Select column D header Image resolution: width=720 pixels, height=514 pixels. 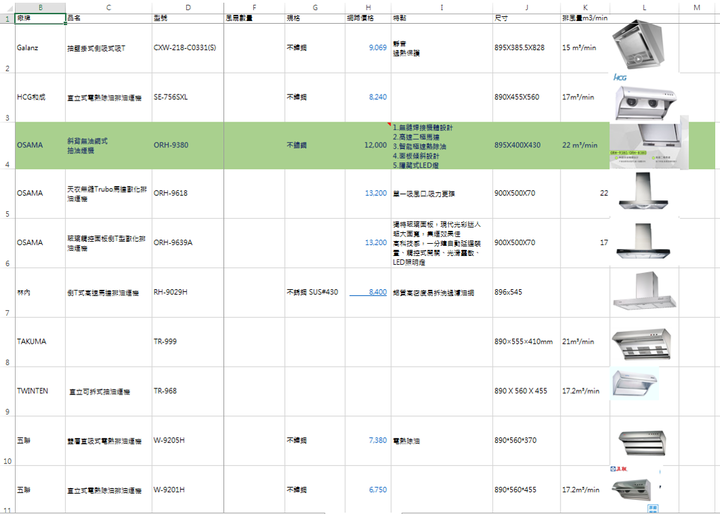(188, 8)
